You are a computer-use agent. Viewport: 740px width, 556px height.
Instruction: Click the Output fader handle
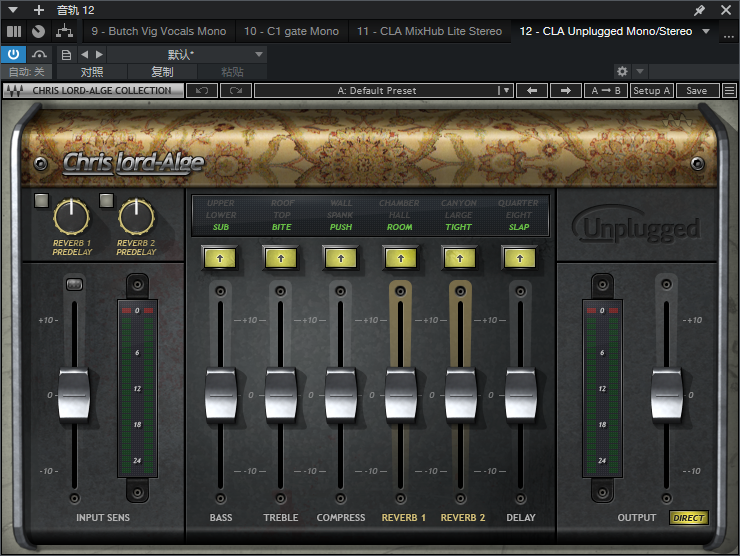click(667, 395)
